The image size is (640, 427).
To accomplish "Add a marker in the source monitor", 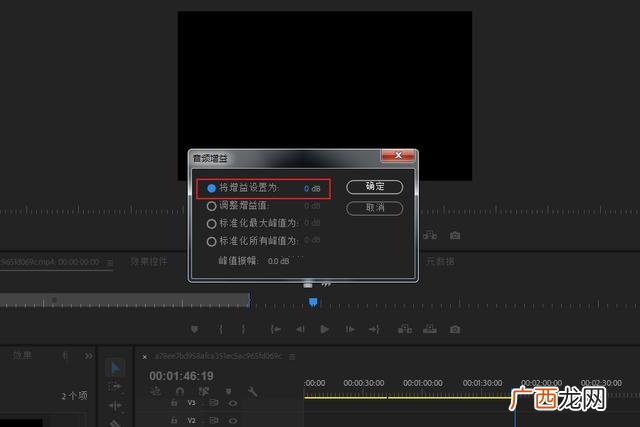I will 195,329.
